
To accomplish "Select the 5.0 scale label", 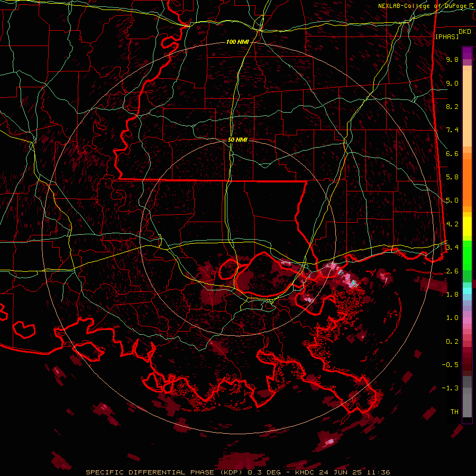I will [452, 200].
